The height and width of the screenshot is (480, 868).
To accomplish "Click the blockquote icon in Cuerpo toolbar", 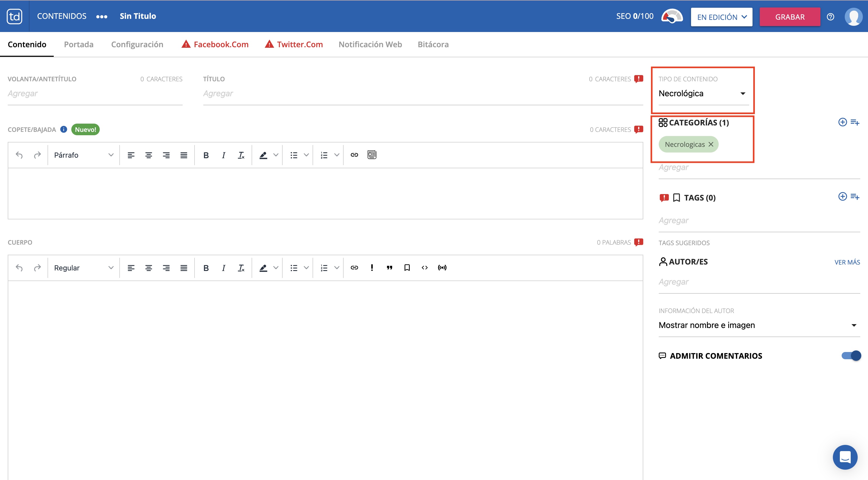I will (390, 268).
